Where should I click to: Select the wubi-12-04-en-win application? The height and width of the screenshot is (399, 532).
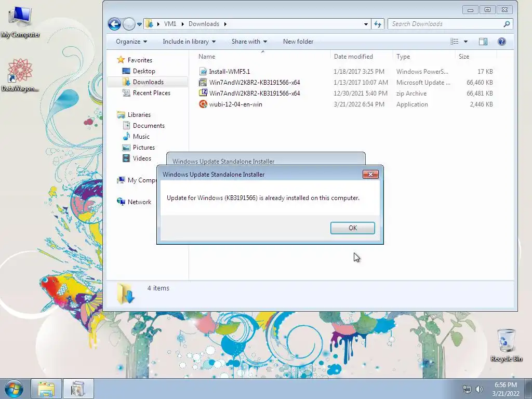(x=235, y=104)
